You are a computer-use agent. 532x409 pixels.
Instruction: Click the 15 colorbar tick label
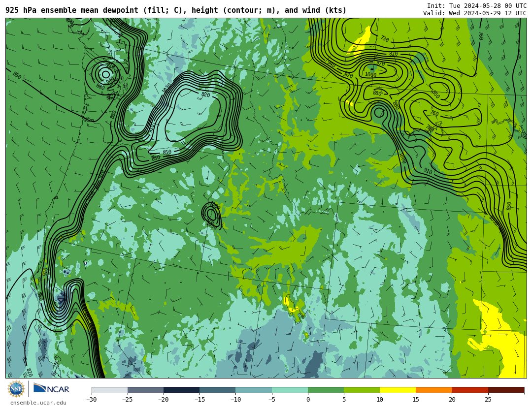(416, 400)
